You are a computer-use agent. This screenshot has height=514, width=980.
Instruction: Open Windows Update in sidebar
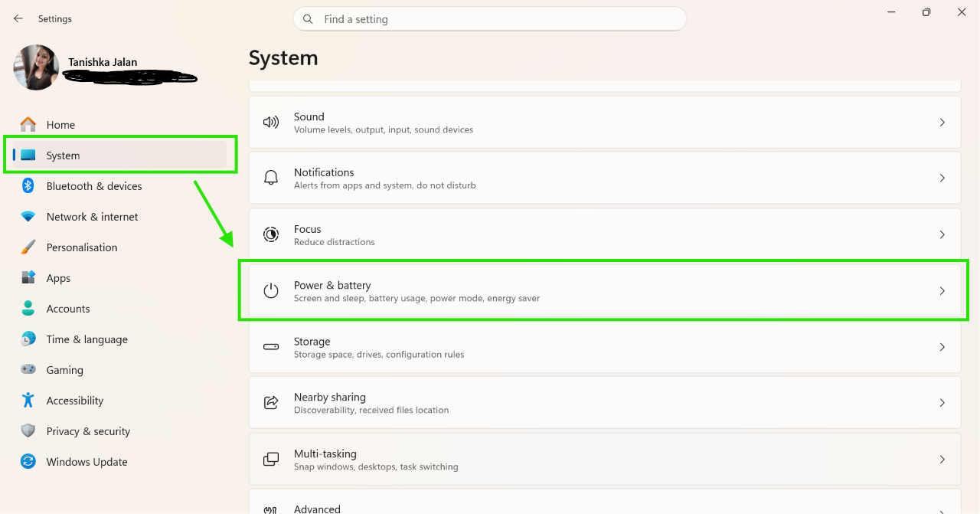(x=120, y=462)
